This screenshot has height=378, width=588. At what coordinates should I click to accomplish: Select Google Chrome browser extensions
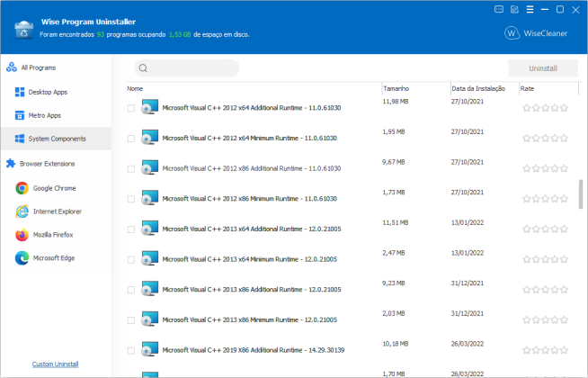(54, 188)
